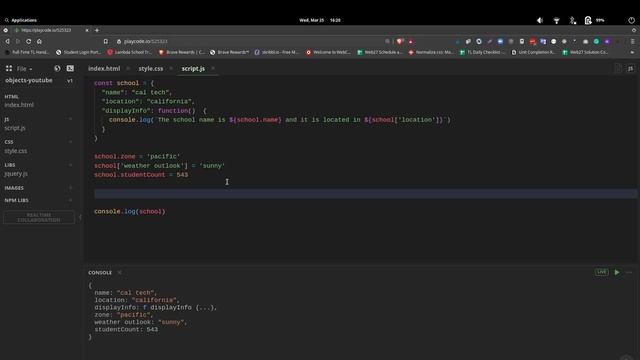Show more bookmarks overflow arrow
The width and height of the screenshot is (640, 360).
pyautogui.click(x=632, y=52)
